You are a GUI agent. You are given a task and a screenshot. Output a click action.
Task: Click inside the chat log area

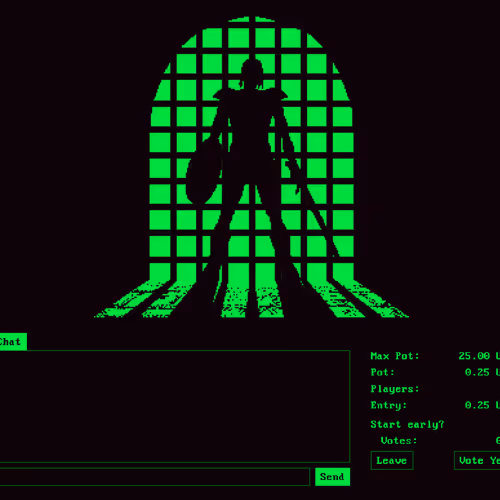[175, 406]
